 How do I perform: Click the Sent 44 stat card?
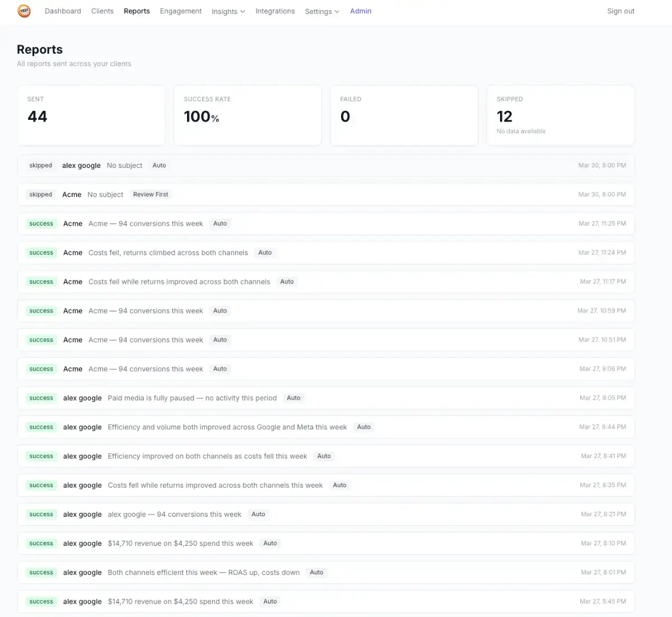pos(91,115)
